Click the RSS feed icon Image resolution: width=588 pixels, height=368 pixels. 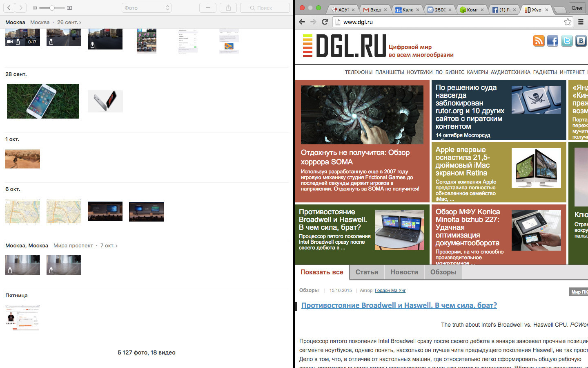(539, 41)
